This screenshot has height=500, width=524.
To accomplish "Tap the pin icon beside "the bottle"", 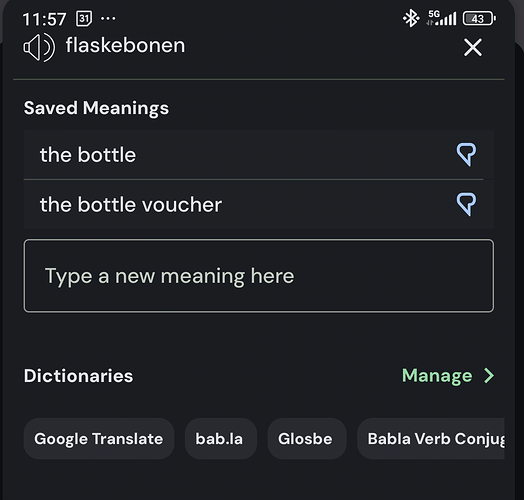I will (x=466, y=154).
